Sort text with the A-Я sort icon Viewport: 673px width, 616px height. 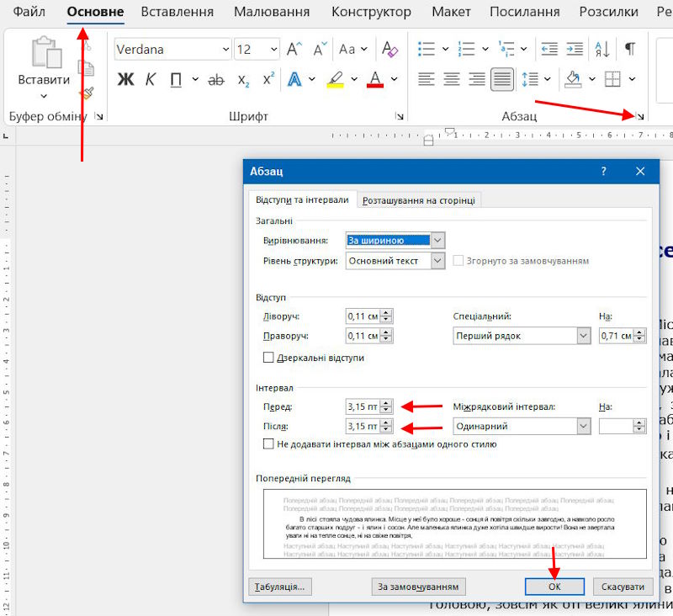(x=602, y=49)
